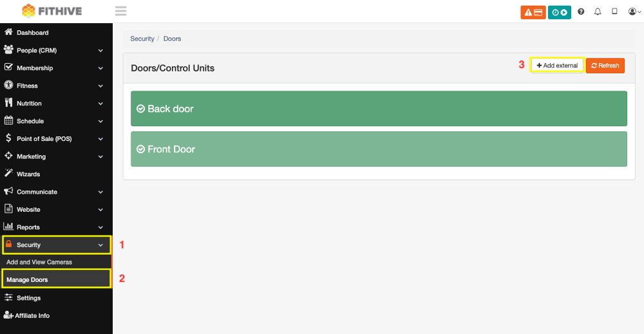Expand the People (CRM) chevron
Viewport: 644px width, 334px height.
(x=100, y=50)
